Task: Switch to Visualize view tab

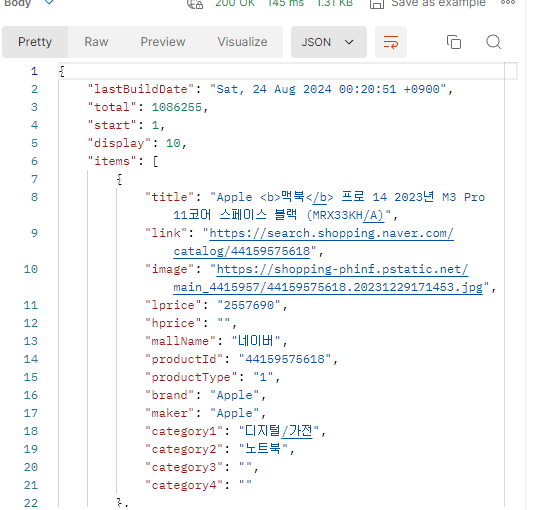Action: (242, 42)
